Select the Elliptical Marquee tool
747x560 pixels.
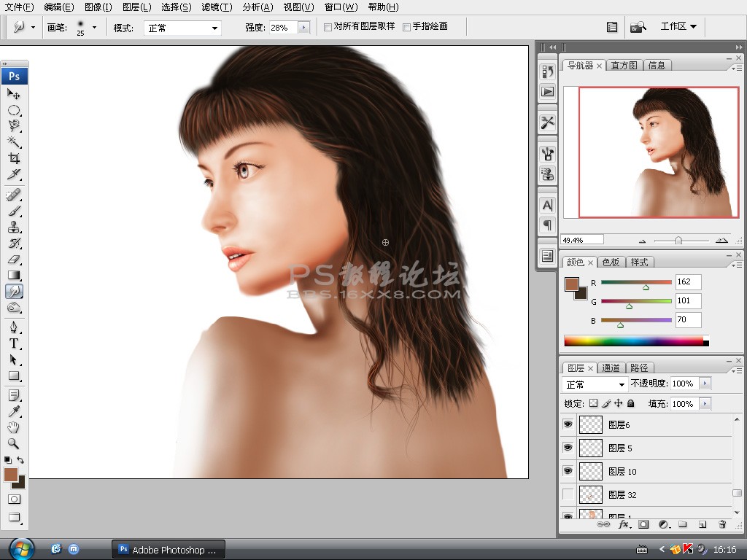14,110
